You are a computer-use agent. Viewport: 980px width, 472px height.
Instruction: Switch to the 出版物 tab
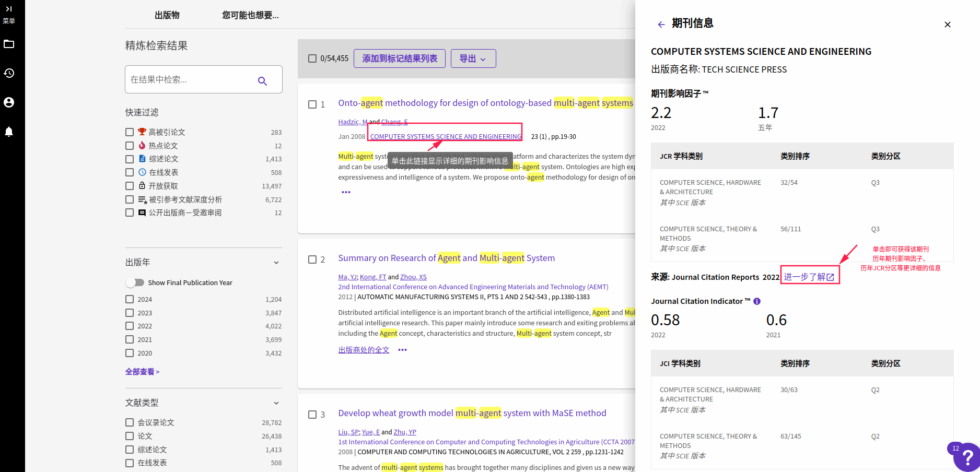point(167,15)
